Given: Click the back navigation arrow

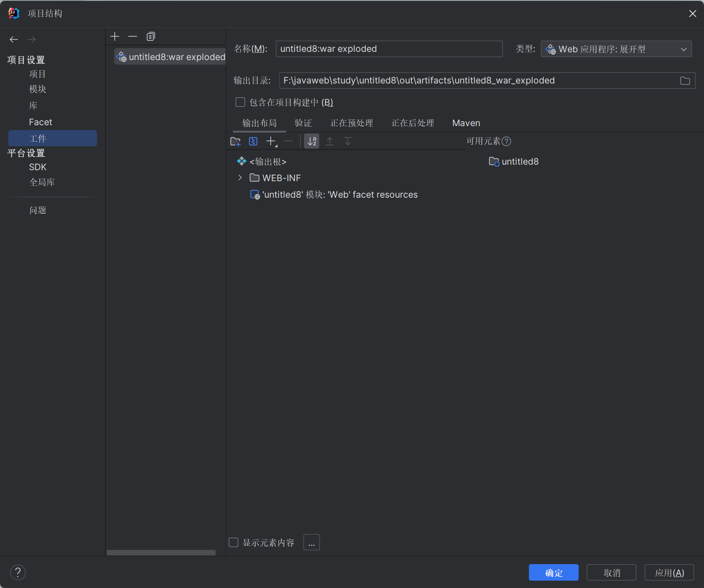Looking at the screenshot, I should pos(14,39).
